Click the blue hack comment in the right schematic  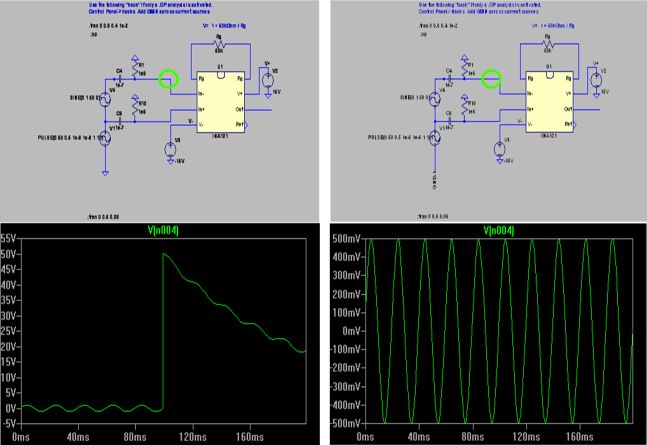coord(479,8)
